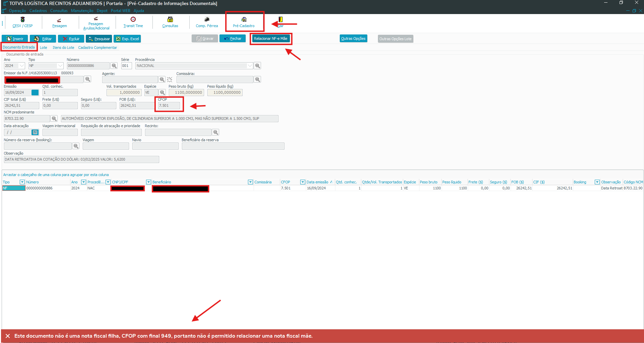Open the Comp. Férrea module
This screenshot has width=644, height=343.
tap(207, 22)
